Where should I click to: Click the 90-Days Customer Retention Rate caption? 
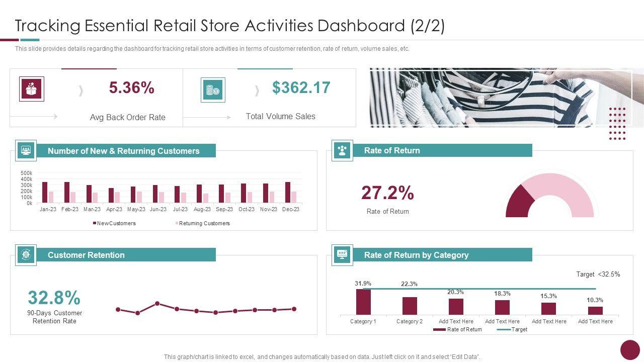pyautogui.click(x=55, y=317)
